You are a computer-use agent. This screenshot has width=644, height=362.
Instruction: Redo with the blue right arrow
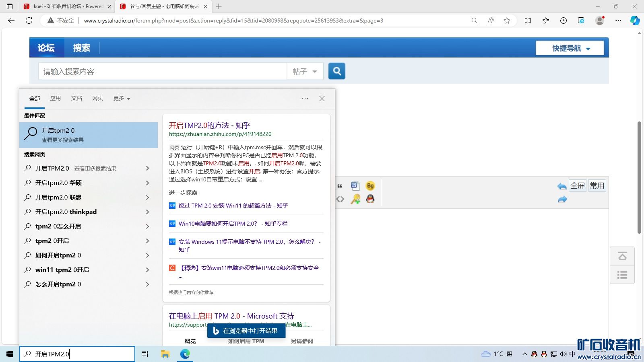562,200
